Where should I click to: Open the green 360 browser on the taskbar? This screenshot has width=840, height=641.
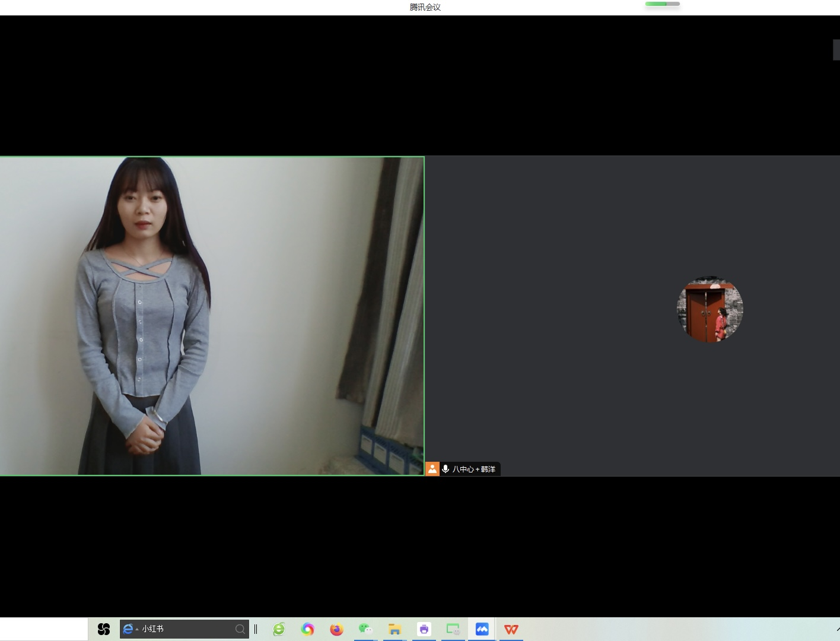point(279,629)
